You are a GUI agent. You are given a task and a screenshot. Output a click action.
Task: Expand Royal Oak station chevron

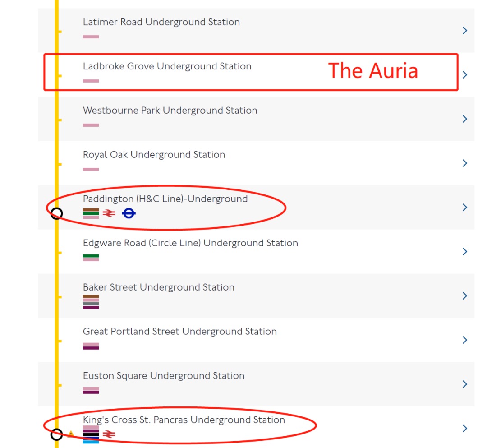pos(465,163)
